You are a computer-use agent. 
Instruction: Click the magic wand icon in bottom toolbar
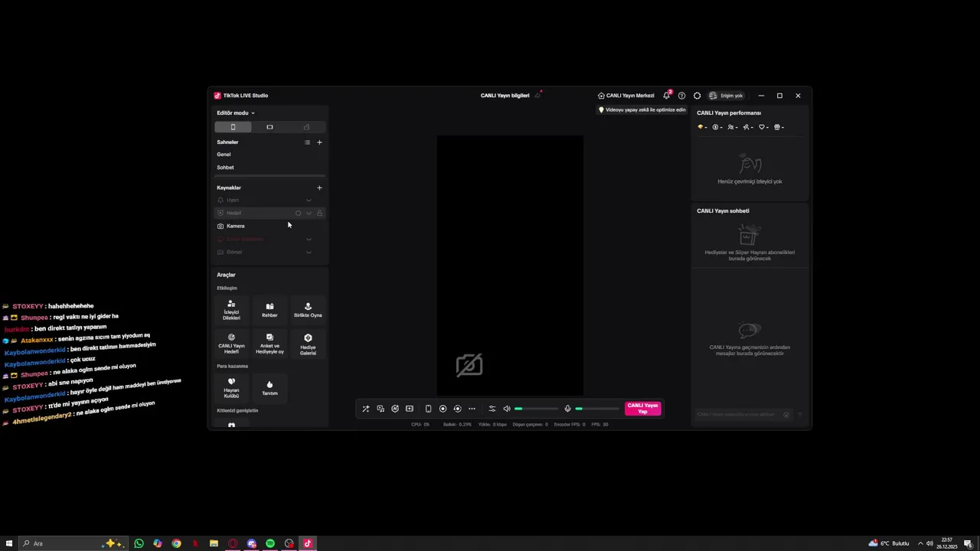point(366,409)
